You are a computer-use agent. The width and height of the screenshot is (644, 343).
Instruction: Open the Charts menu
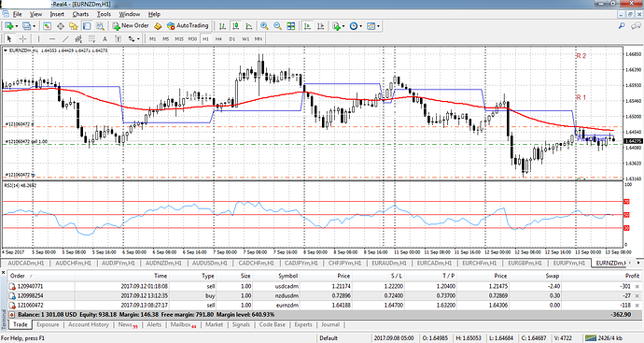pos(80,14)
